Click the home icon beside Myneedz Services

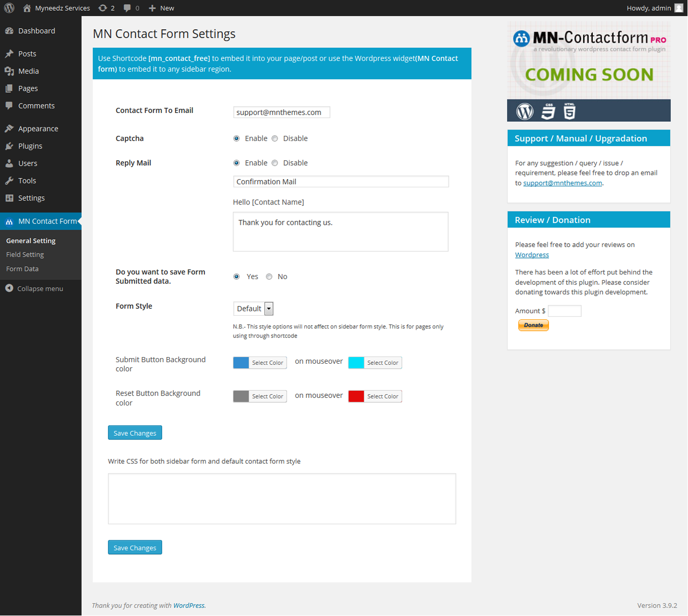(x=27, y=8)
